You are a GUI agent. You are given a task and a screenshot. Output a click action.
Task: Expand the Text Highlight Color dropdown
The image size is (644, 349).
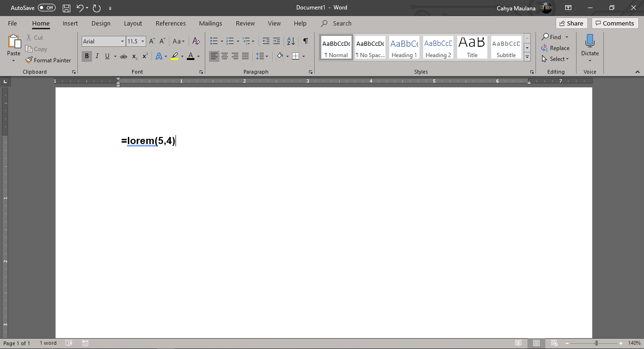coord(181,56)
